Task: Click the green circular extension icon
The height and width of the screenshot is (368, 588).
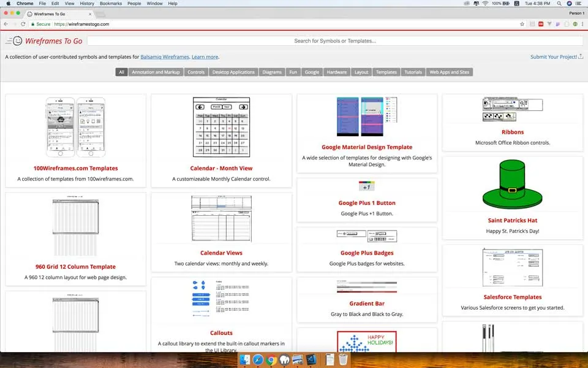Action: tap(576, 23)
